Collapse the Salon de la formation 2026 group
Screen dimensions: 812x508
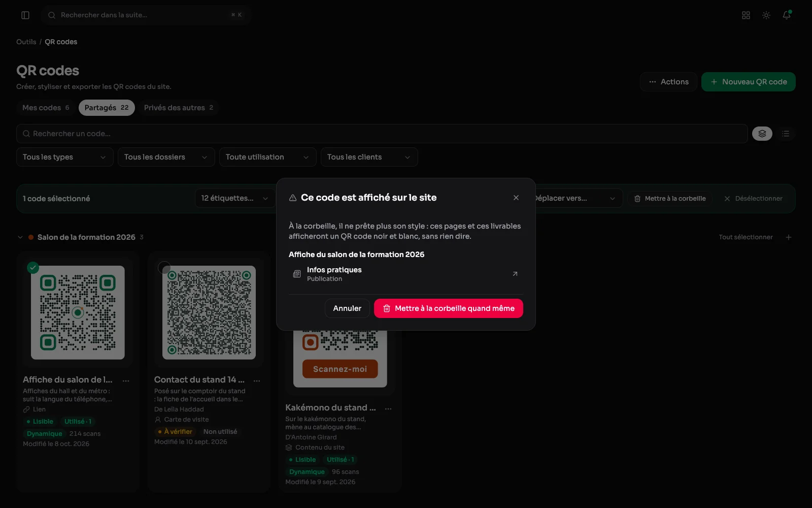click(x=20, y=237)
